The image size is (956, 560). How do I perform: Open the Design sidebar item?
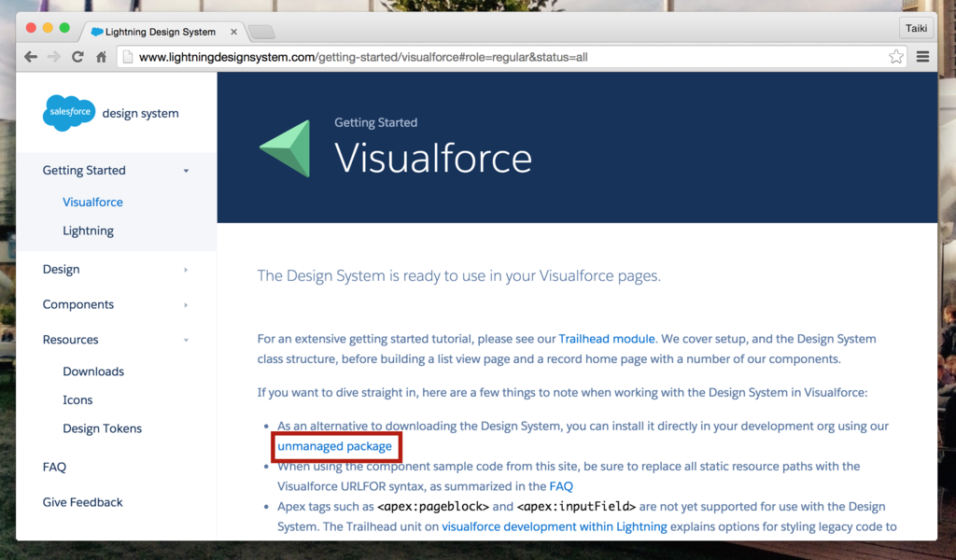61,270
